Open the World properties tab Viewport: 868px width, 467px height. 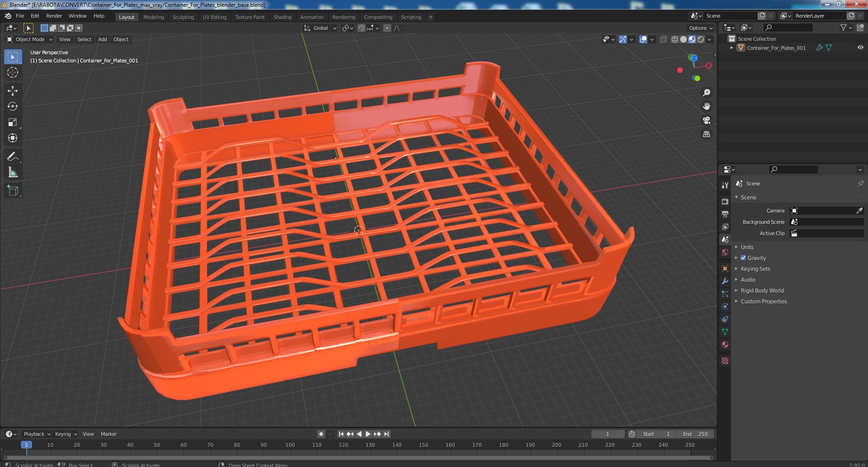point(725,252)
